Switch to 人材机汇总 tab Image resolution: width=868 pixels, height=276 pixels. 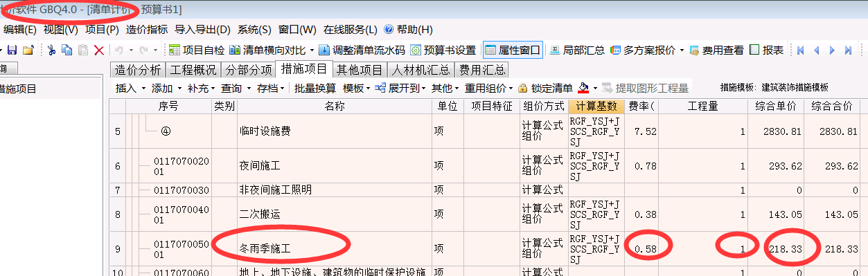(x=420, y=70)
